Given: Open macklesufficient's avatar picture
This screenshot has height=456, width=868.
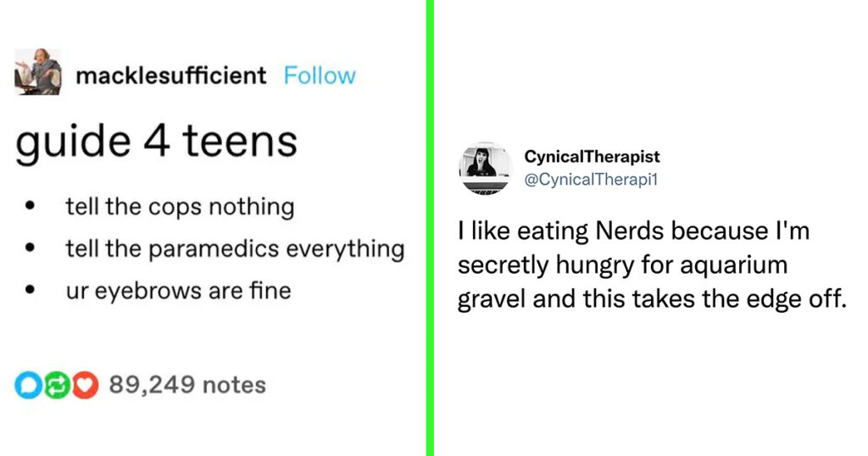Looking at the screenshot, I should pos(37,72).
